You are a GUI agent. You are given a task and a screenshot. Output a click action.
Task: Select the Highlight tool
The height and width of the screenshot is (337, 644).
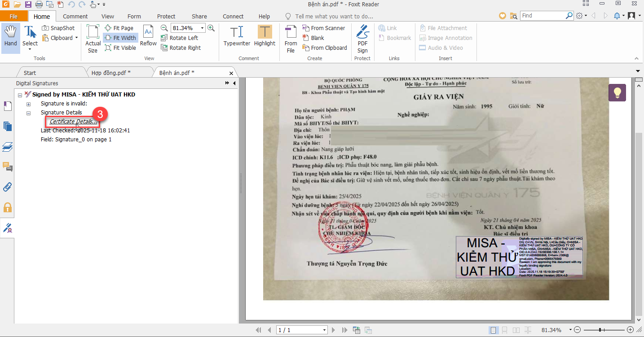pyautogui.click(x=265, y=36)
